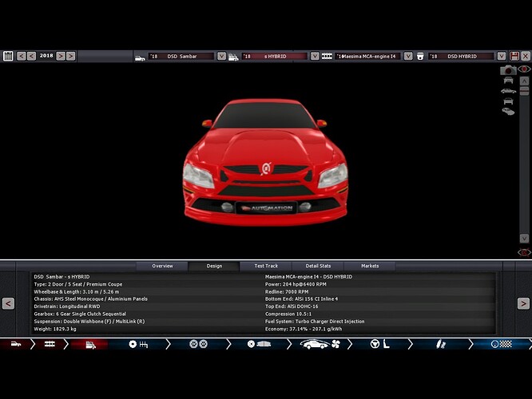Switch to the Overview tab
The width and height of the screenshot is (532, 399).
(162, 266)
